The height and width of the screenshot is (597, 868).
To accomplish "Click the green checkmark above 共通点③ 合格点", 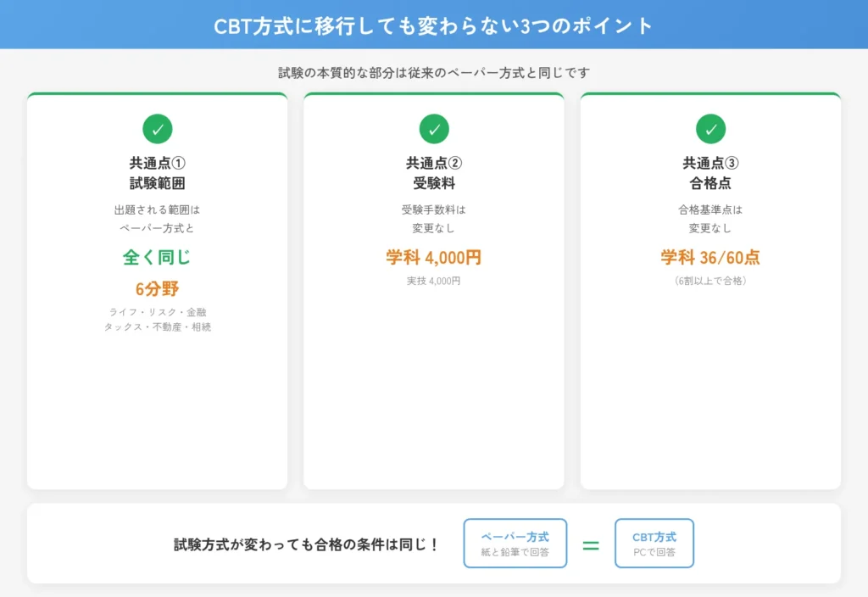I will click(x=710, y=129).
